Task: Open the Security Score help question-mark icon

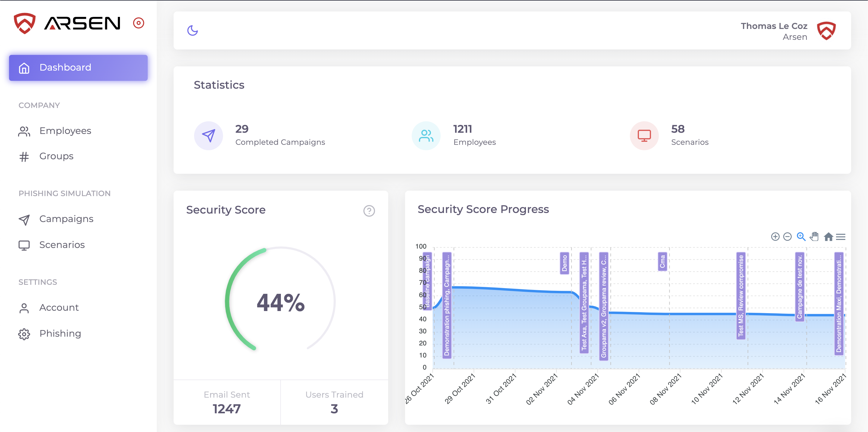Action: [x=369, y=211]
